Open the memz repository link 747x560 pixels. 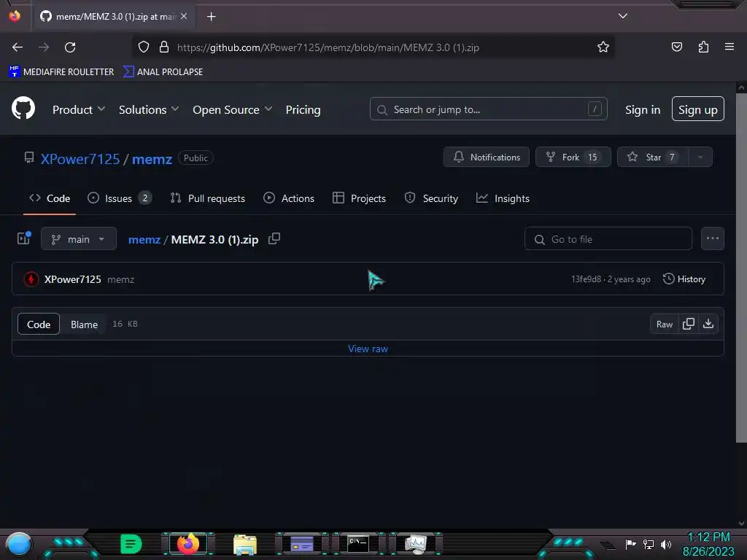tap(152, 159)
